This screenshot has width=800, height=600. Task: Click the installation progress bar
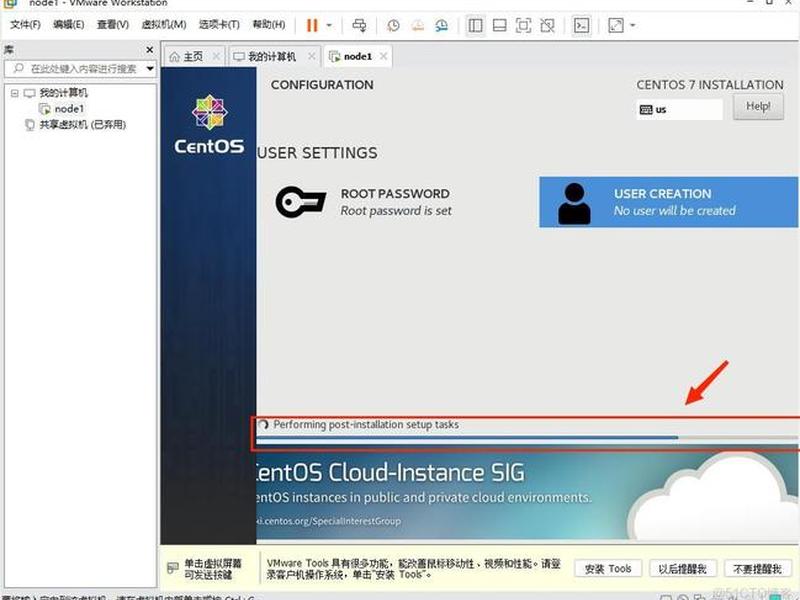[527, 438]
